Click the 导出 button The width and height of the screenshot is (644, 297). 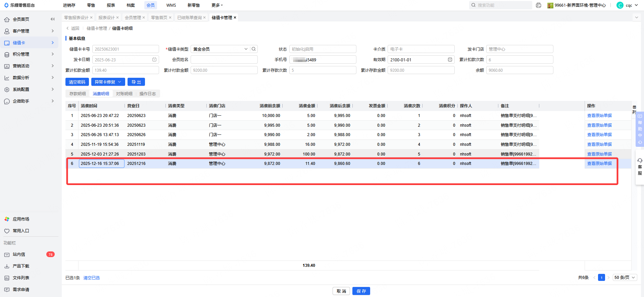pyautogui.click(x=136, y=82)
